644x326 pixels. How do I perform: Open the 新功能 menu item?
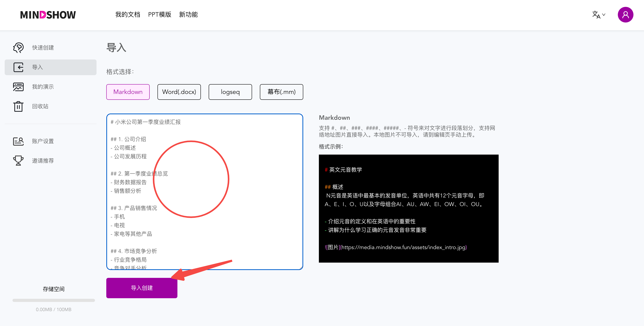click(x=188, y=14)
